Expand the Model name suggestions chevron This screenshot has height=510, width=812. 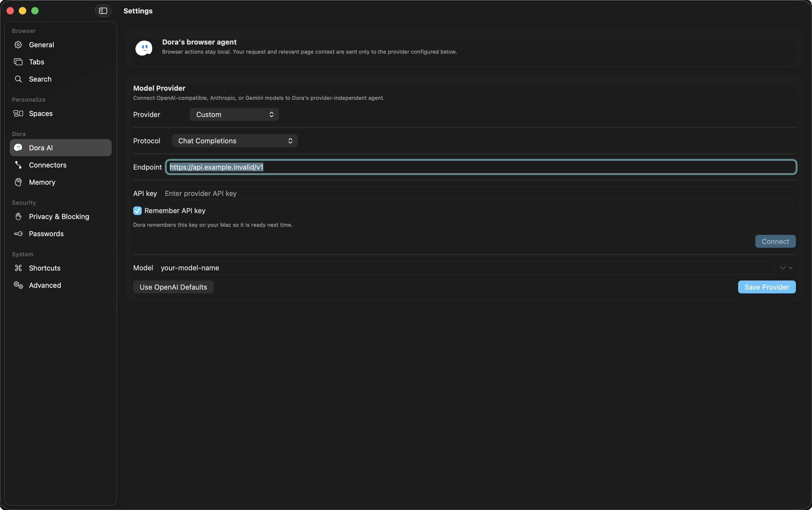coord(786,268)
